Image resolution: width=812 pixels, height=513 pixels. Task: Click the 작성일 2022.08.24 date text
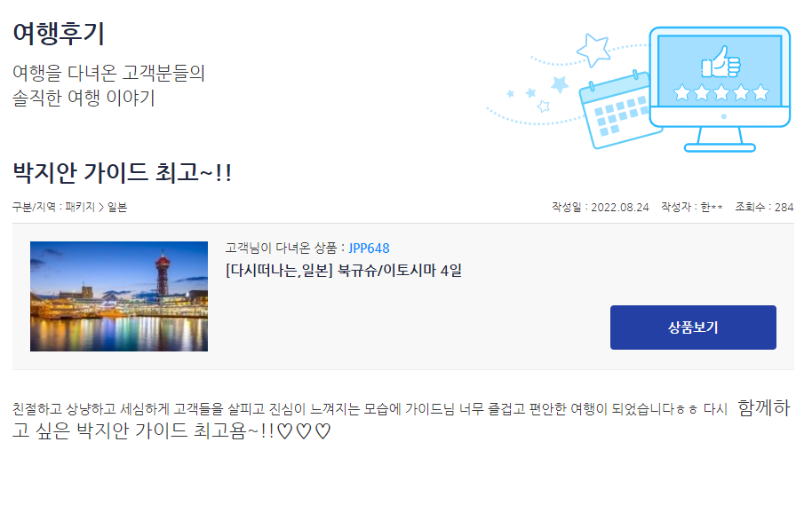(601, 207)
